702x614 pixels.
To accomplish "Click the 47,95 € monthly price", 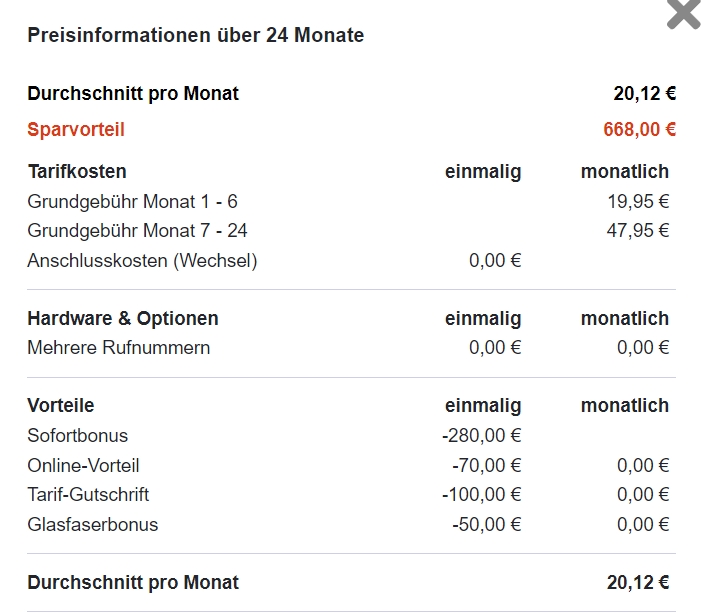I will [638, 231].
